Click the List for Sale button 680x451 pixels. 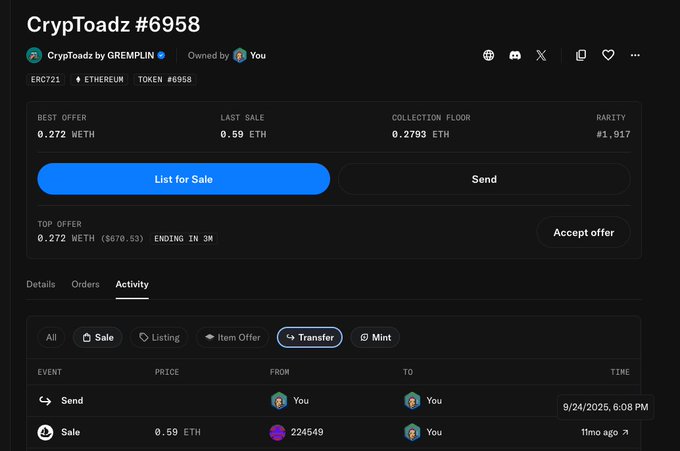point(183,179)
